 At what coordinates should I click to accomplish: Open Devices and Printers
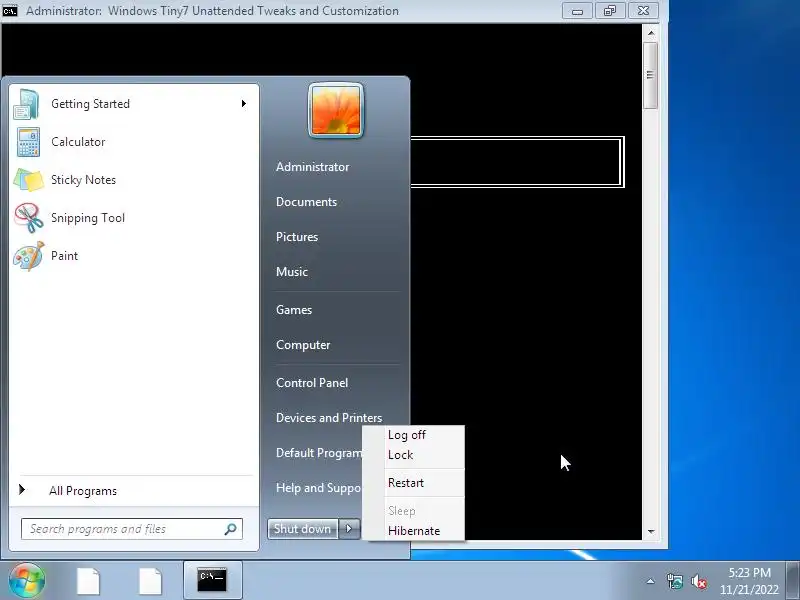click(x=329, y=418)
